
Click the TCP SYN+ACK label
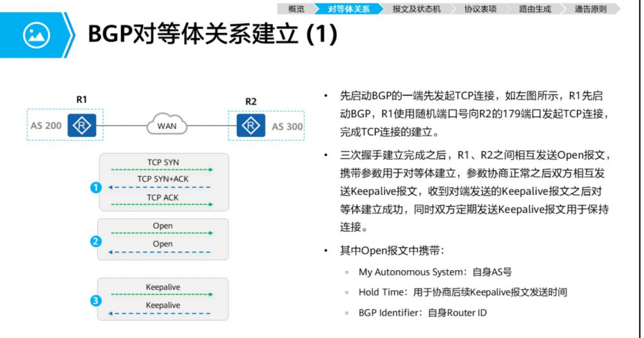pyautogui.click(x=163, y=179)
